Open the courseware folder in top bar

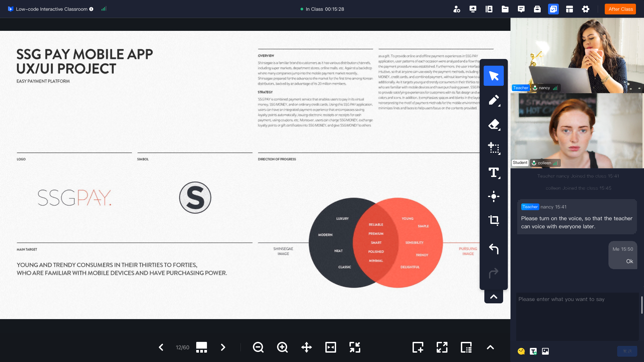coord(505,9)
